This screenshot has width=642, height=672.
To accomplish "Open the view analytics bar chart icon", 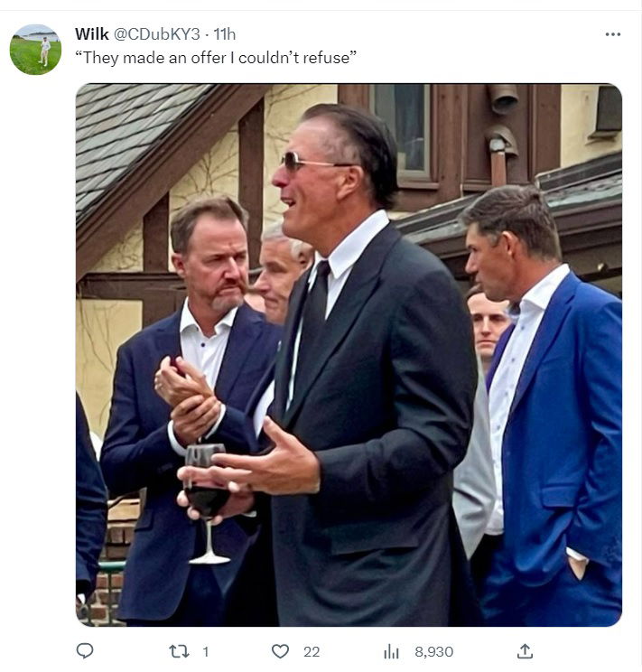I will (x=391, y=651).
